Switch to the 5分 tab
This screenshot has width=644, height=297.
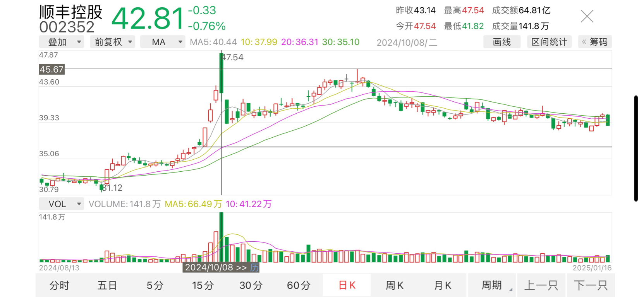point(155,285)
